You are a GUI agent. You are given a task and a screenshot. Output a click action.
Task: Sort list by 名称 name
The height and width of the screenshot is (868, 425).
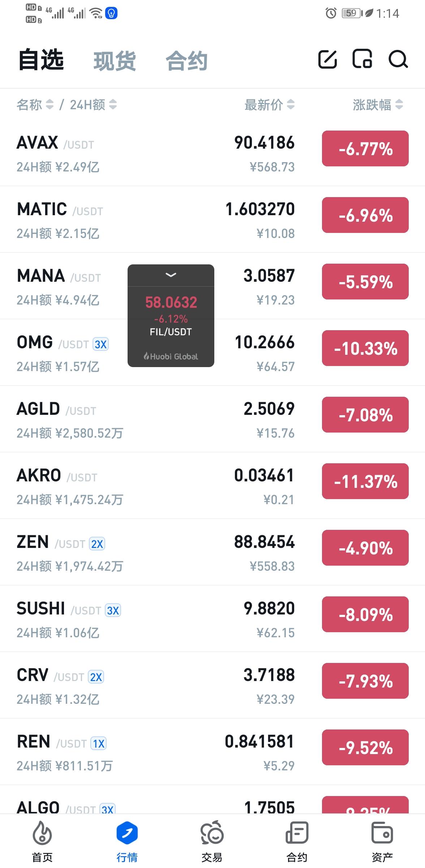pyautogui.click(x=35, y=105)
